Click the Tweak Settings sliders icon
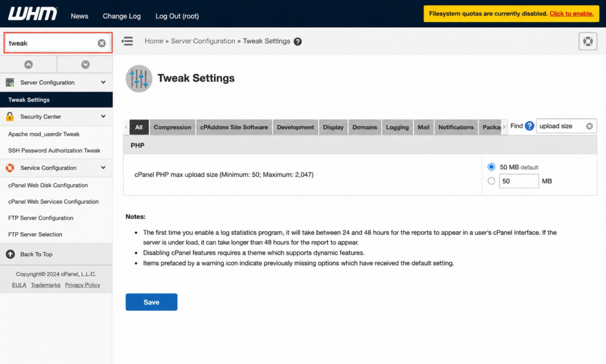Viewport: 606px width, 364px height. 138,79
